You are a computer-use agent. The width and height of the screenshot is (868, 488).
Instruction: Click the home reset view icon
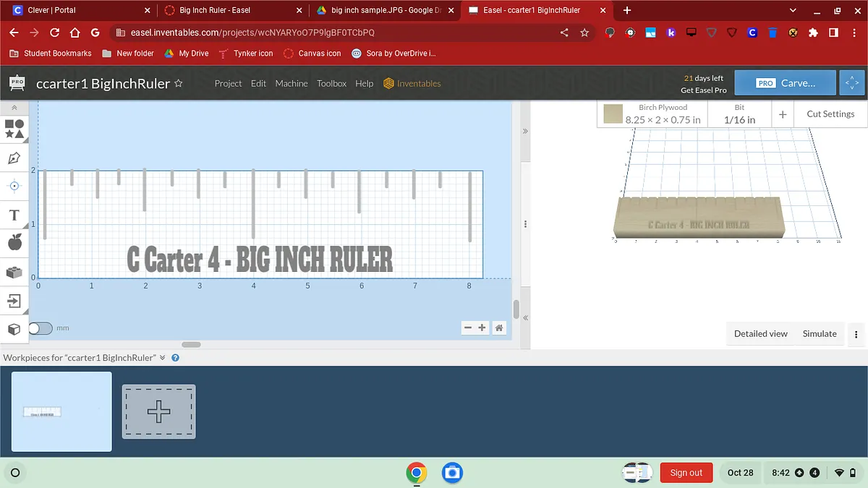[x=499, y=328]
